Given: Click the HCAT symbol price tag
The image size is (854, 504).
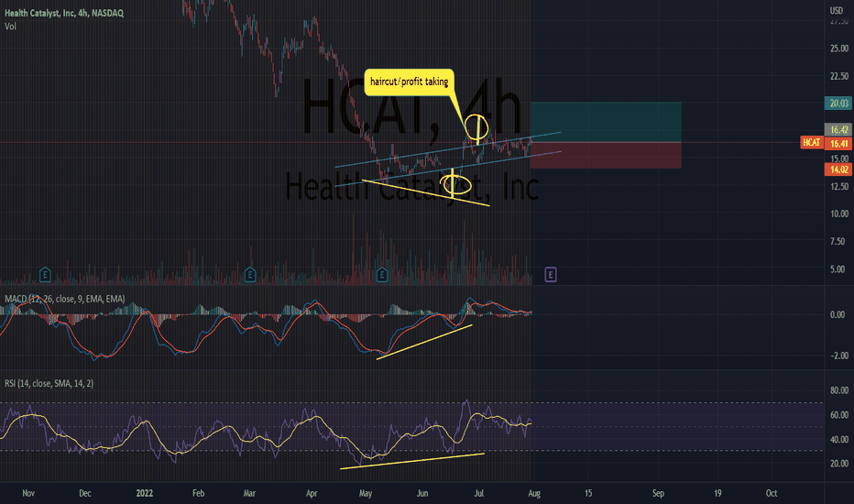Looking at the screenshot, I should (812, 142).
